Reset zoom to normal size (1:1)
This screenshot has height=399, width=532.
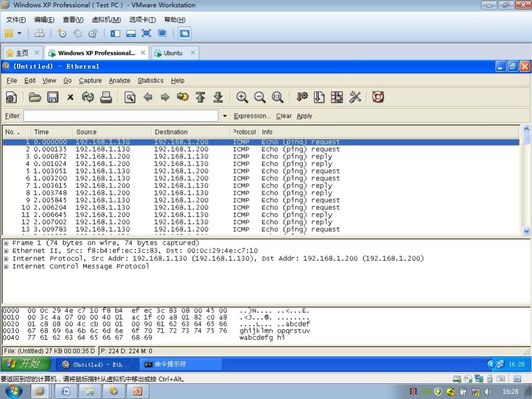[277, 97]
